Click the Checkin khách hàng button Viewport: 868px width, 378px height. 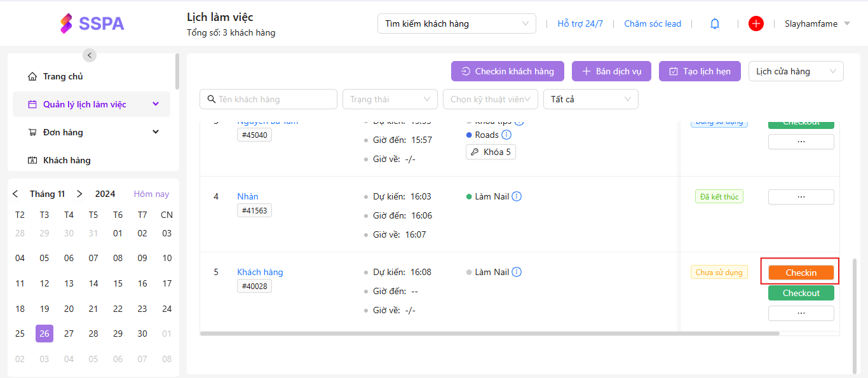[508, 71]
